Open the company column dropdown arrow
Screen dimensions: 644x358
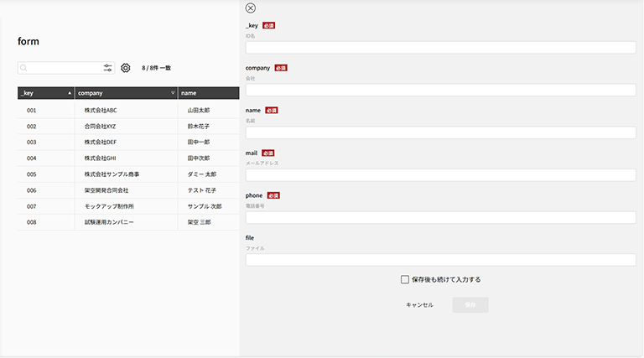tap(173, 93)
